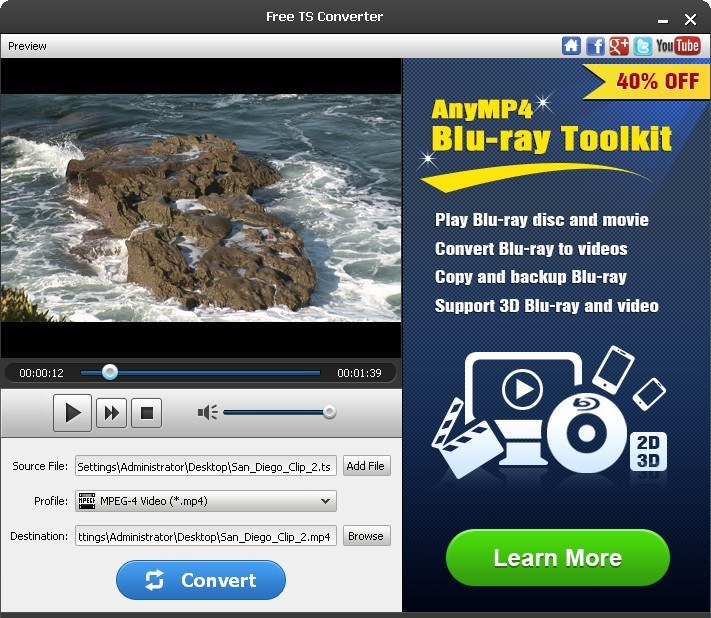The width and height of the screenshot is (711, 618).
Task: Click the Profile label
Action: pyautogui.click(x=51, y=501)
